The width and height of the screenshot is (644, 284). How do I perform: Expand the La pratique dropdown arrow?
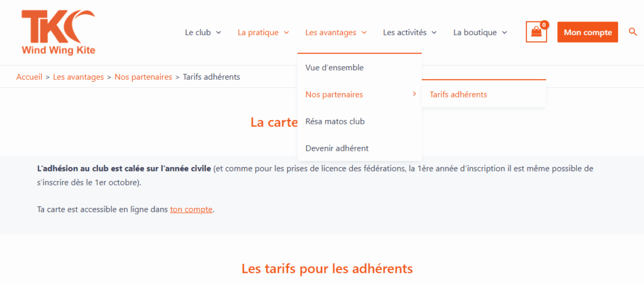287,33
